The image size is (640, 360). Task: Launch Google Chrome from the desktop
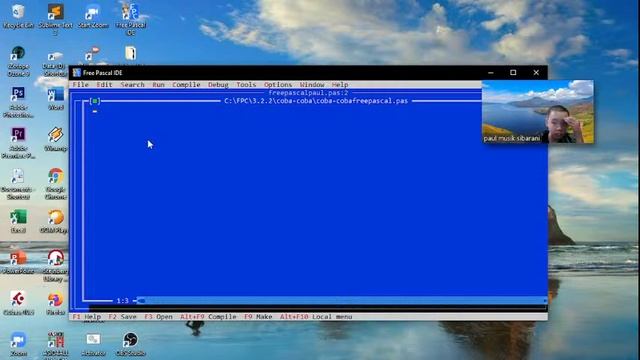pos(56,184)
